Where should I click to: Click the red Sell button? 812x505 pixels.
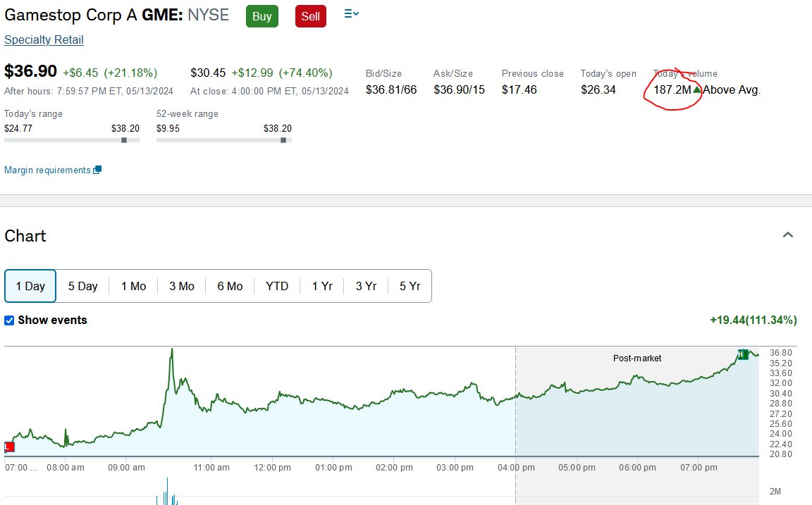click(310, 16)
